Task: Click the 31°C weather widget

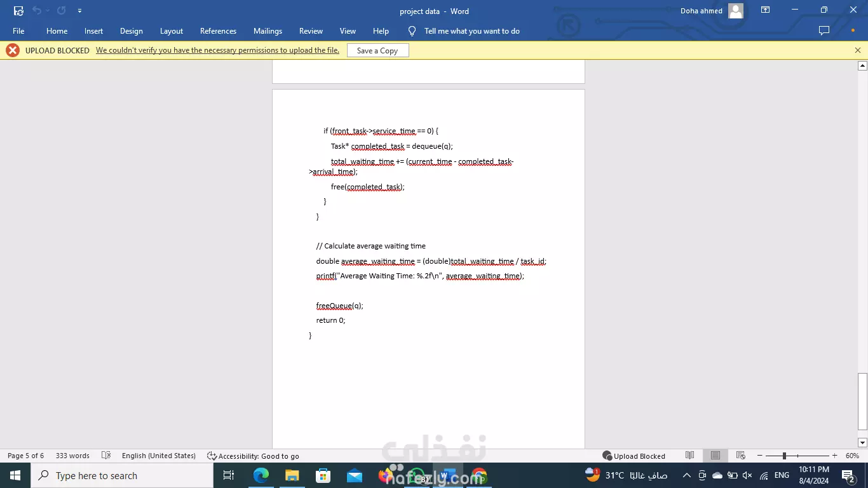Action: click(626, 475)
